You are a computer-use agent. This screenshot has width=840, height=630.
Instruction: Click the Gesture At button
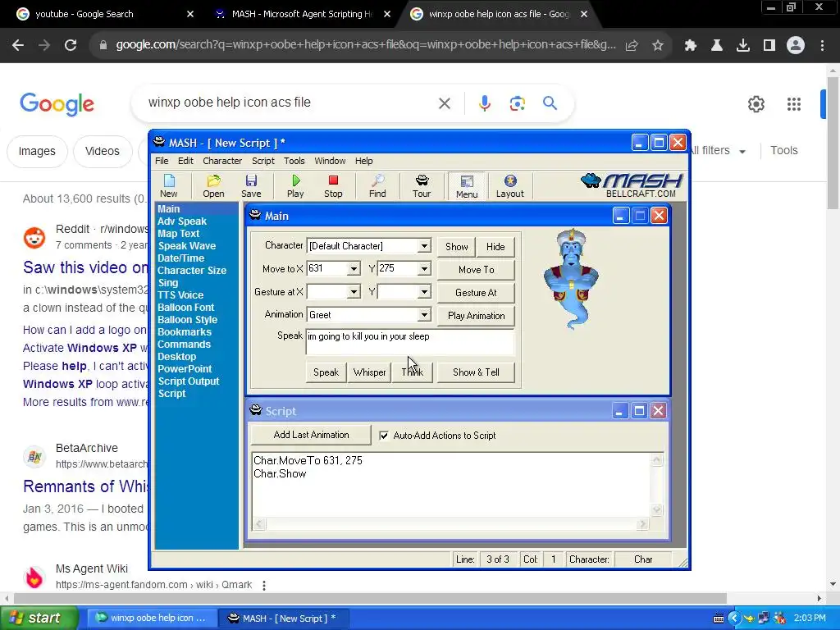click(x=477, y=293)
